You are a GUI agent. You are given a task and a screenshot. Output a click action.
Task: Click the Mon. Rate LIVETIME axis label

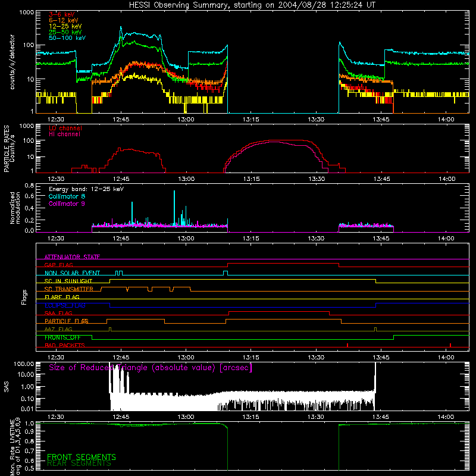click(x=15, y=447)
